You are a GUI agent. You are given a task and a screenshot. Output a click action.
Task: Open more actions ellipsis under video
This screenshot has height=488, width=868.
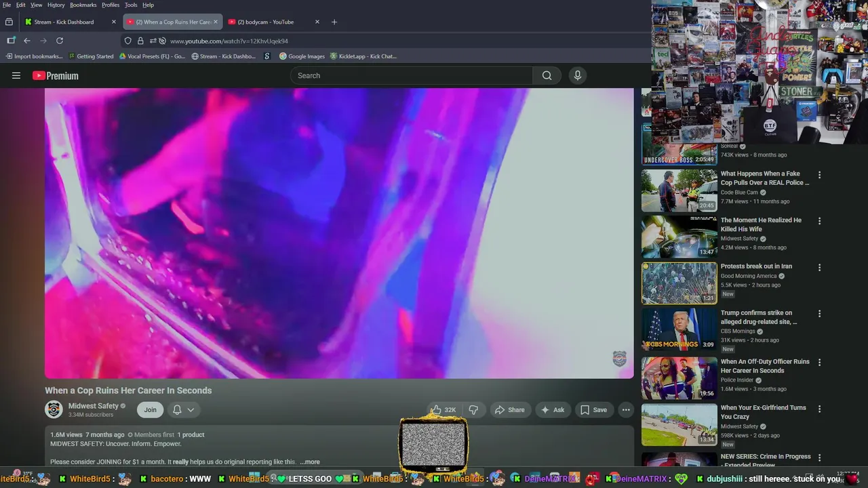tap(626, 410)
